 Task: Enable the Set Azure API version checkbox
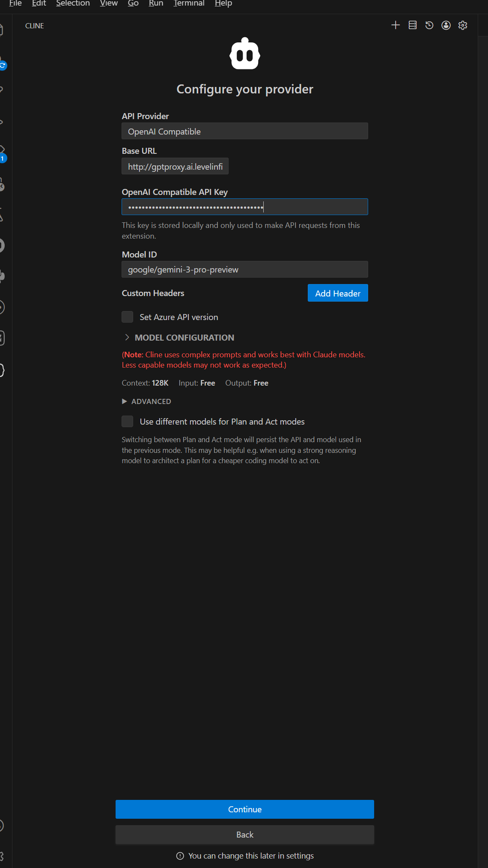(128, 317)
